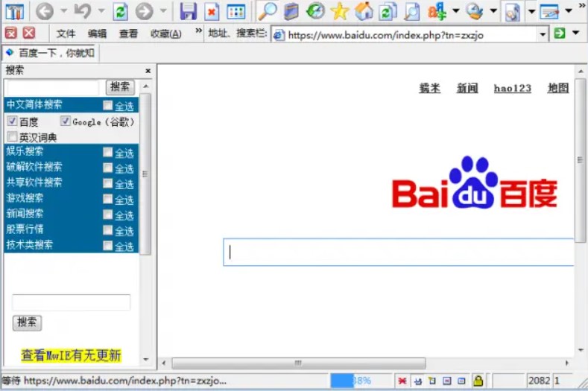Open the 新闻 link on Baidu

point(467,88)
